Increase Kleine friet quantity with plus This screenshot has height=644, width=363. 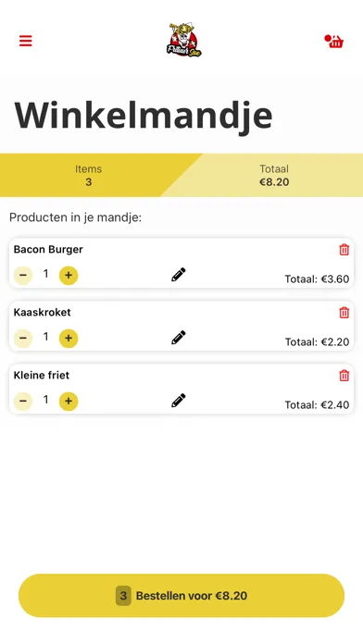(69, 402)
